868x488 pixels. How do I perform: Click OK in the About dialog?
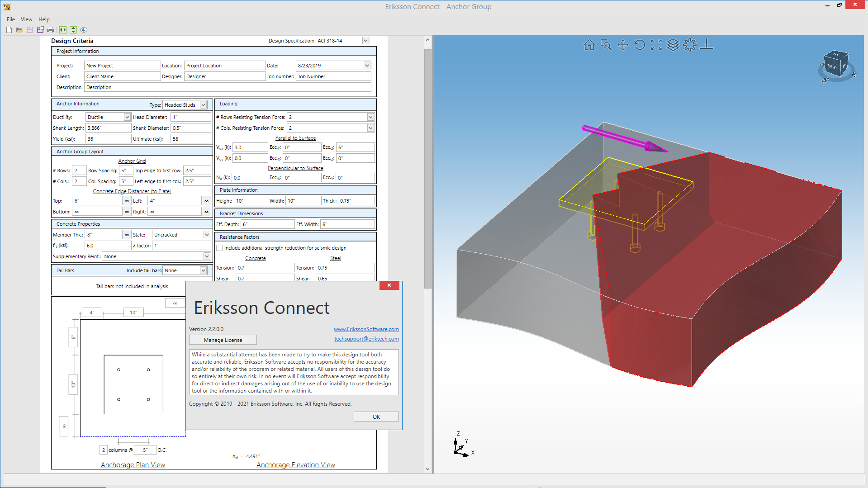point(376,417)
